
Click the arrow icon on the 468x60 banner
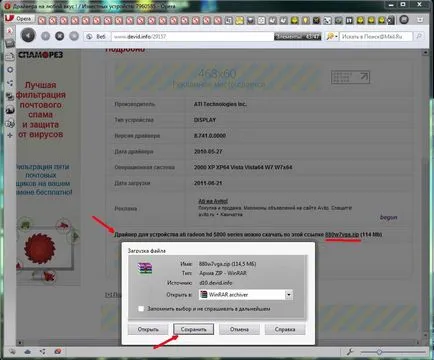[x=364, y=77]
